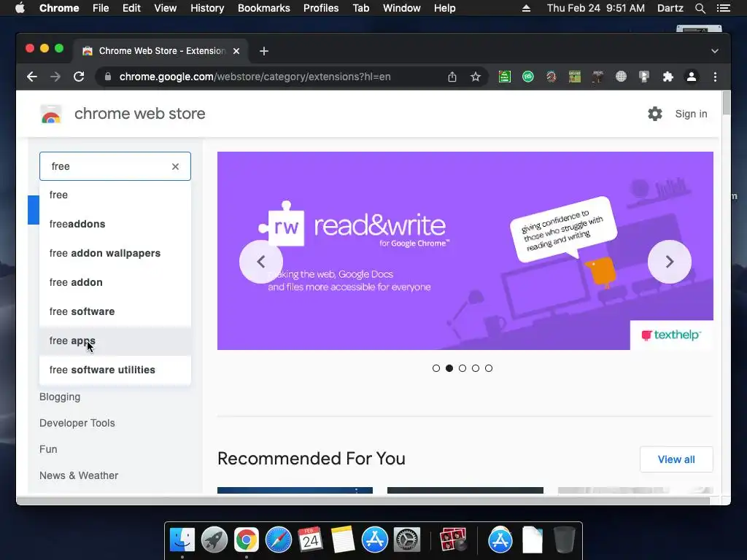Open the globe extension icon in toolbar
This screenshot has width=747, height=560.
(x=621, y=76)
